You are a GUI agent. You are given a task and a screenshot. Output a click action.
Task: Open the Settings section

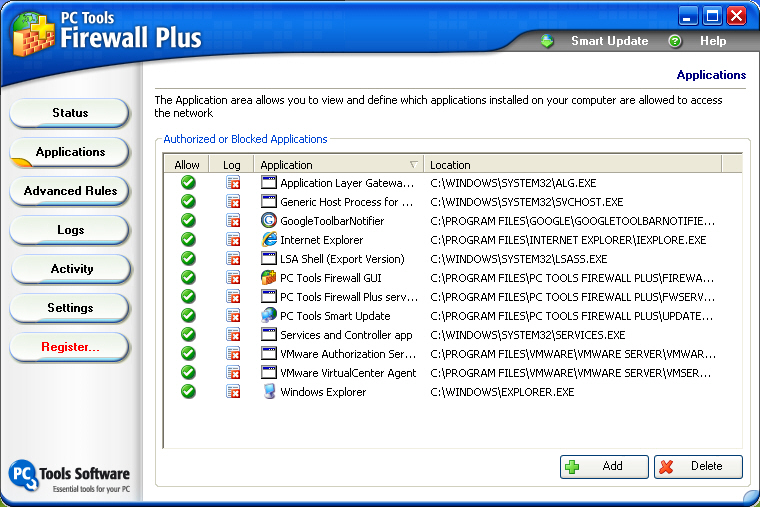tap(70, 308)
